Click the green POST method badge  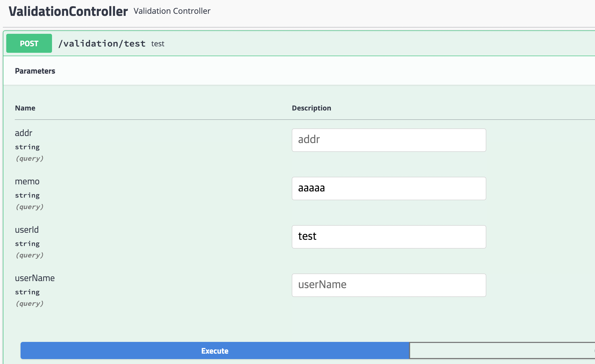[x=29, y=43]
